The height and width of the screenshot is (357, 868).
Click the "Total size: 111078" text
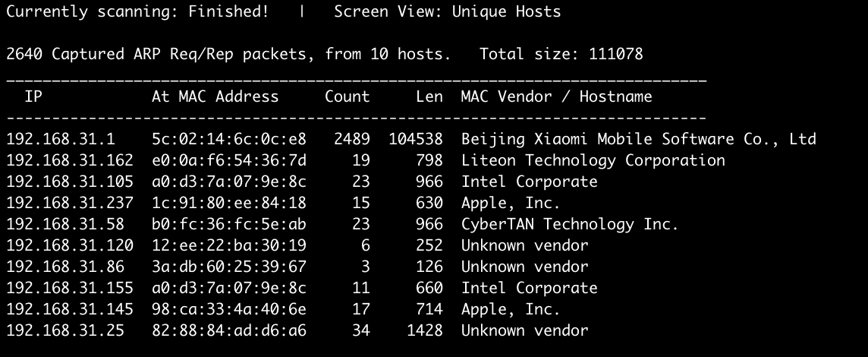coord(561,54)
